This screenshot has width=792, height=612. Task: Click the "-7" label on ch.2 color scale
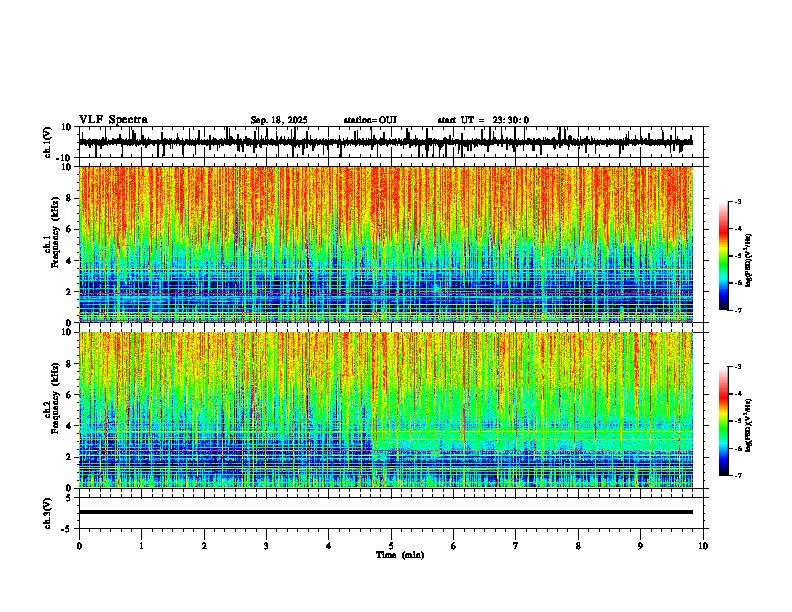click(x=737, y=475)
